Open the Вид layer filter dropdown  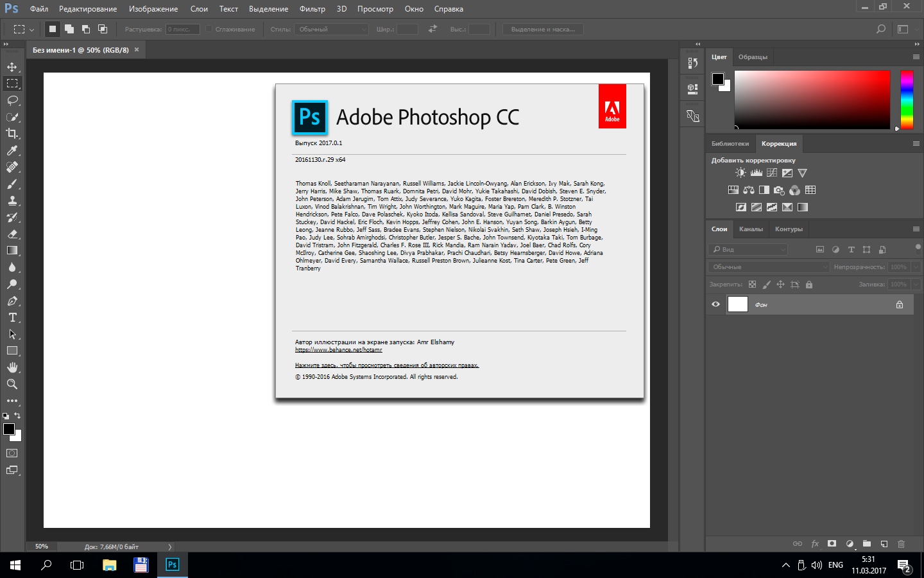point(748,249)
